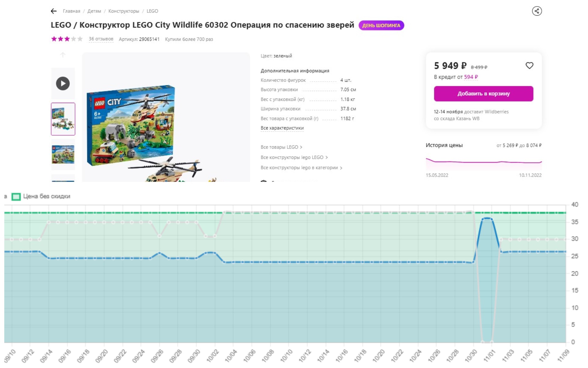Open '36 отзывов' reviews link
This screenshot has height=368, width=588.
pos(101,39)
